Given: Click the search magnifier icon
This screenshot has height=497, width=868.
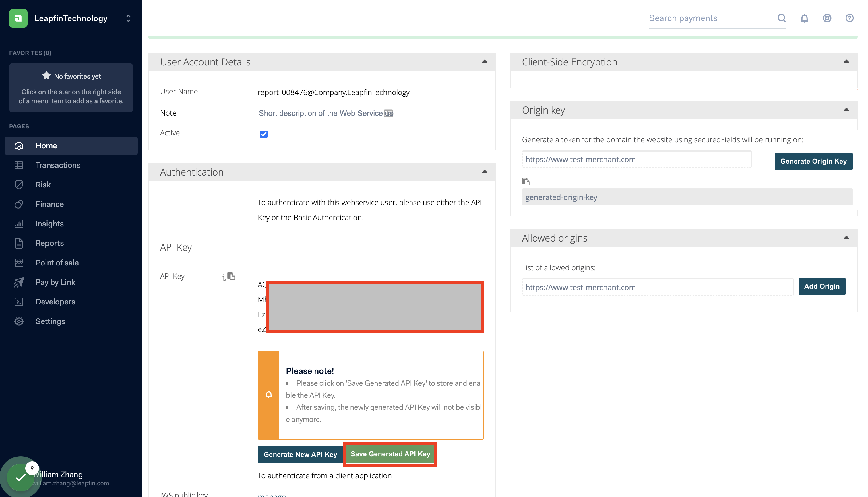Looking at the screenshot, I should [782, 18].
